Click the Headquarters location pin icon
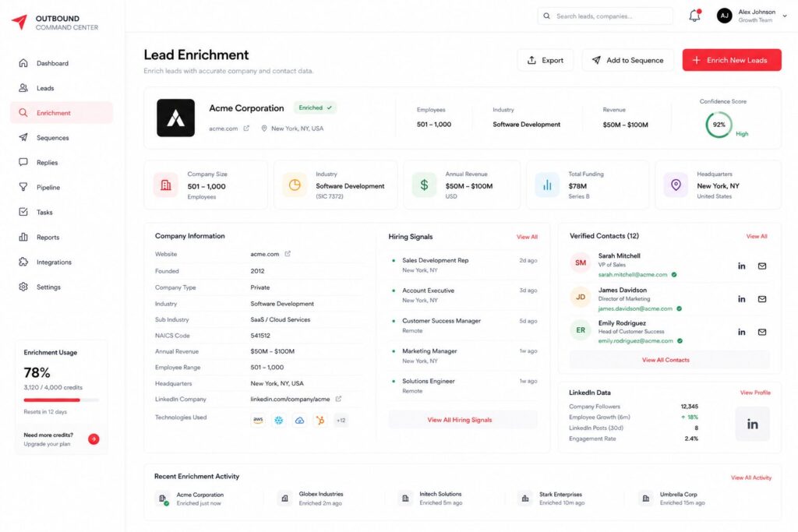This screenshot has height=532, width=798. click(676, 185)
